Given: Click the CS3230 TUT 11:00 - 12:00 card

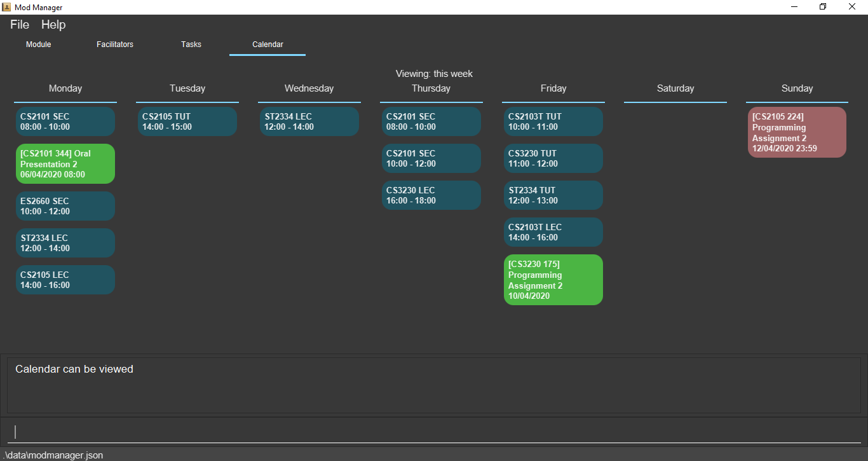Looking at the screenshot, I should pyautogui.click(x=553, y=158).
